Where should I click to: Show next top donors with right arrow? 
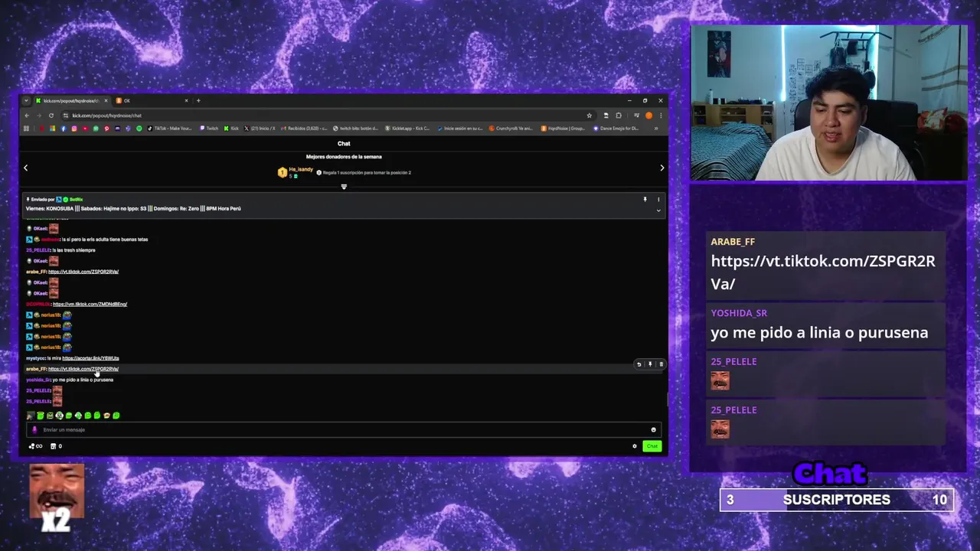point(662,168)
